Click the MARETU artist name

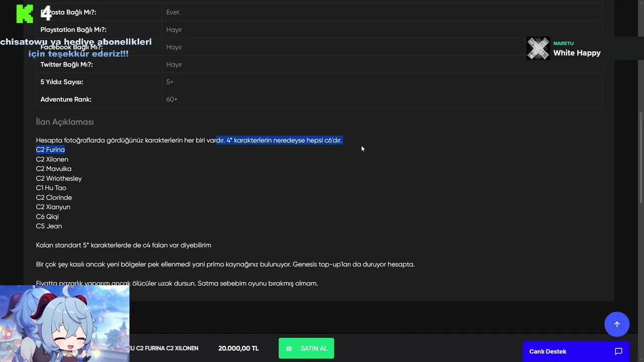tap(563, 43)
